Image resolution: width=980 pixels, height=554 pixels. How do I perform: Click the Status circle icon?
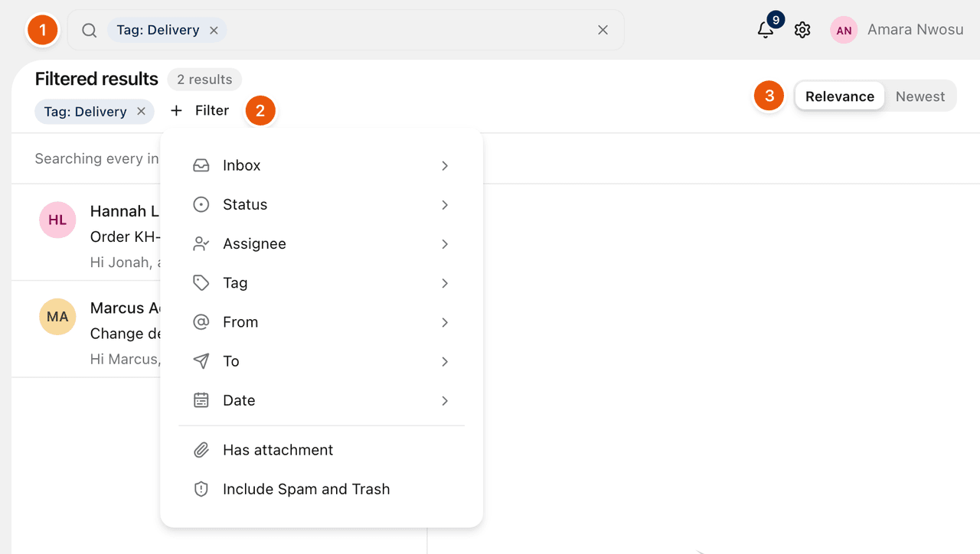[x=201, y=204]
